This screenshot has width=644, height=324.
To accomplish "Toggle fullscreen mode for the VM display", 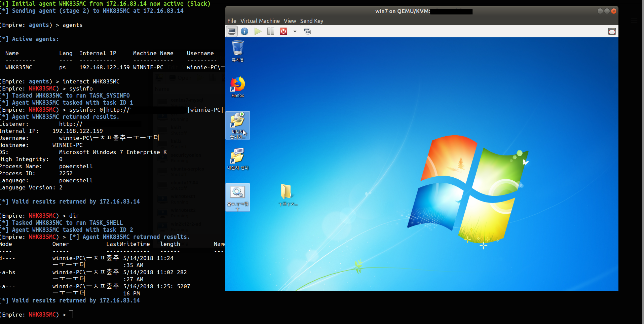I will click(612, 31).
